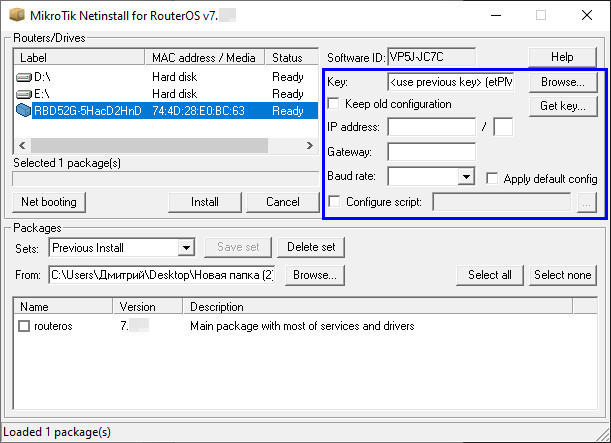Viewport: 611px width, 443px height.
Task: Expand the package Sets dropdown
Action: pos(185,247)
